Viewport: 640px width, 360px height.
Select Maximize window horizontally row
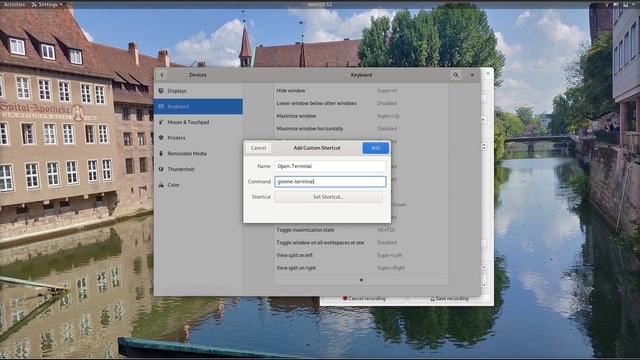click(x=361, y=129)
